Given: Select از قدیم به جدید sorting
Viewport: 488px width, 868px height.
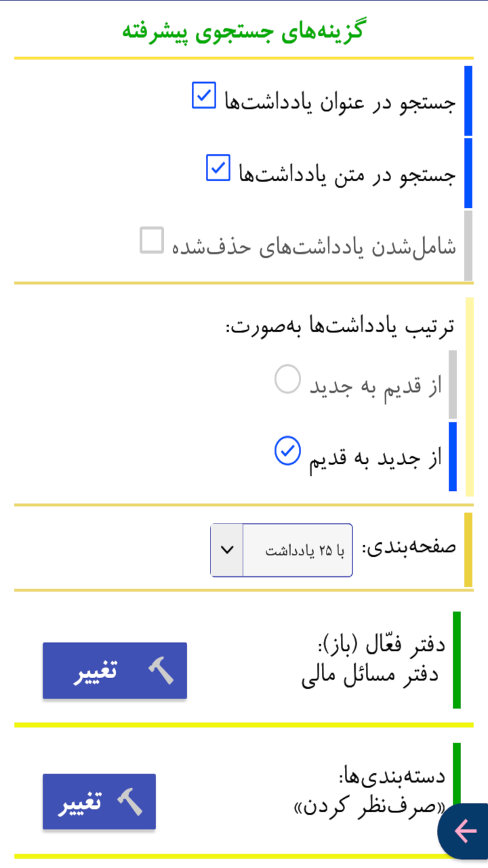Looking at the screenshot, I should pyautogui.click(x=287, y=379).
